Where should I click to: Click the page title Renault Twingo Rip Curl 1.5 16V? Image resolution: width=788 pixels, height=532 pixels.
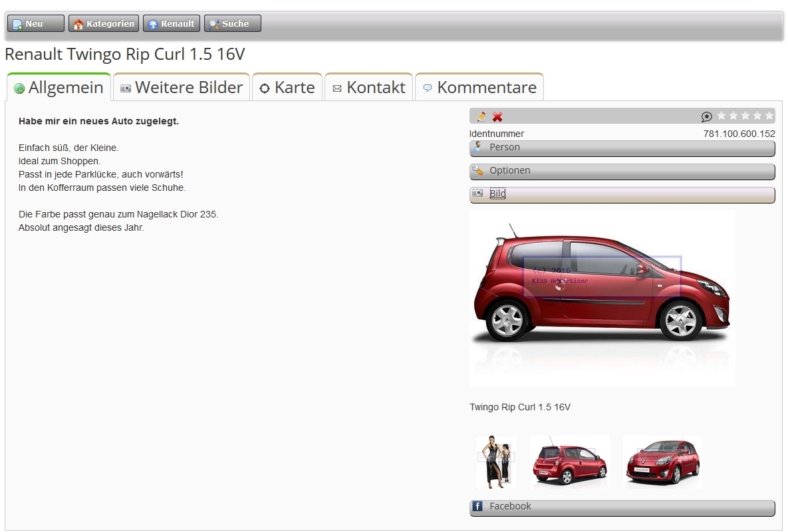(x=124, y=54)
